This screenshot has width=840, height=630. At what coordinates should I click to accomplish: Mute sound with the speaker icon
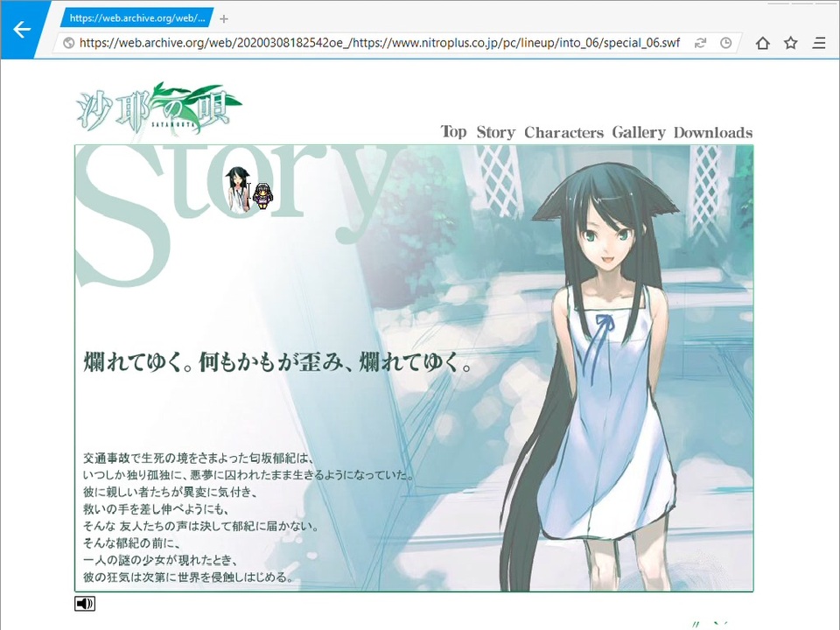click(x=85, y=604)
